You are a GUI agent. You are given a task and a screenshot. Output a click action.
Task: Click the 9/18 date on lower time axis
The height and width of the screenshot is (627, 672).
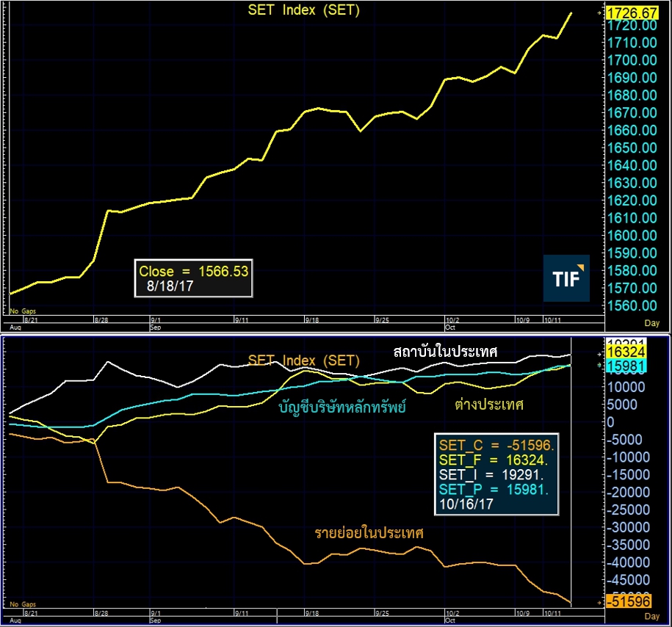(314, 612)
